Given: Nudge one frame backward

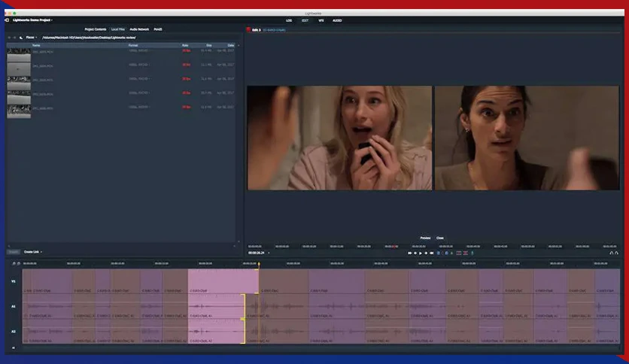Looking at the screenshot, I should pyautogui.click(x=415, y=253).
